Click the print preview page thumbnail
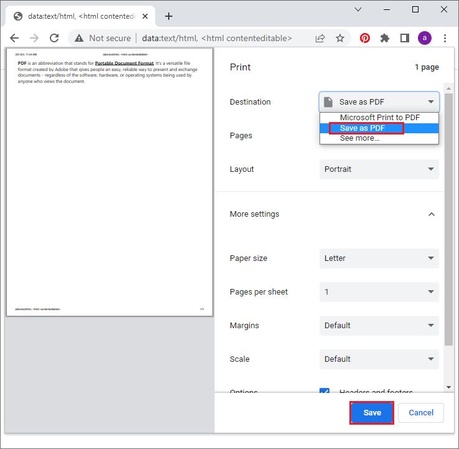The width and height of the screenshot is (459, 449). coord(110,182)
